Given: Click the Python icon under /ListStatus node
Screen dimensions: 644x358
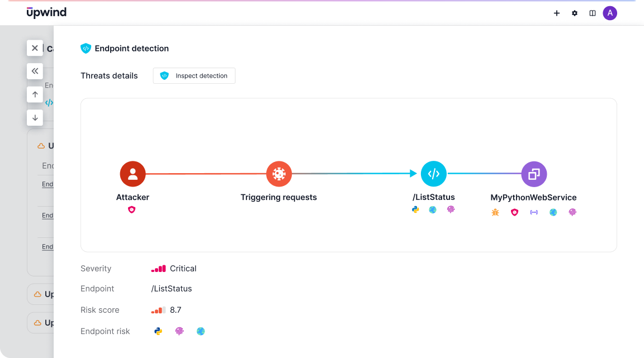Looking at the screenshot, I should coord(415,210).
